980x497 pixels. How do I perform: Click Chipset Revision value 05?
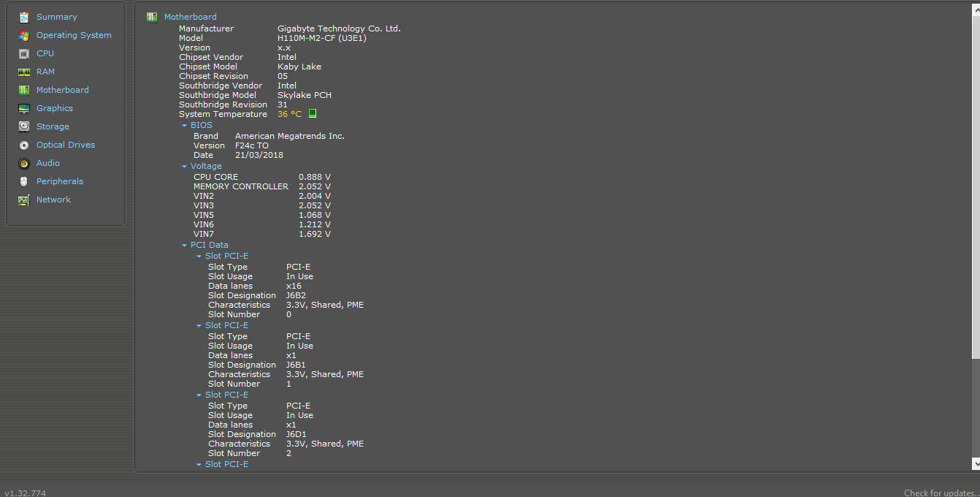[283, 76]
